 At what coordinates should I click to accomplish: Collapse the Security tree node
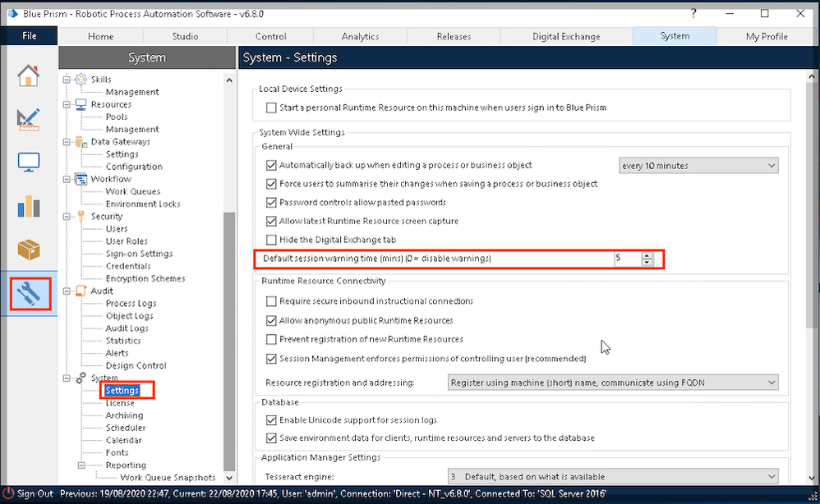(67, 216)
